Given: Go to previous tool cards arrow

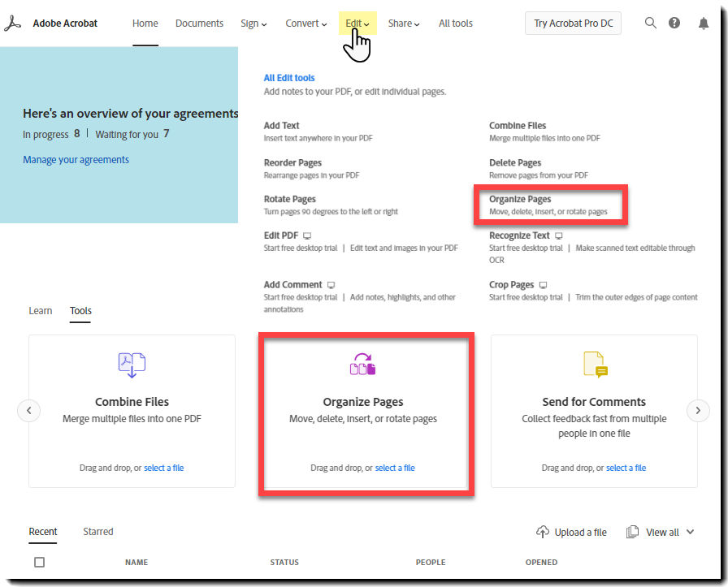Looking at the screenshot, I should pos(28,411).
